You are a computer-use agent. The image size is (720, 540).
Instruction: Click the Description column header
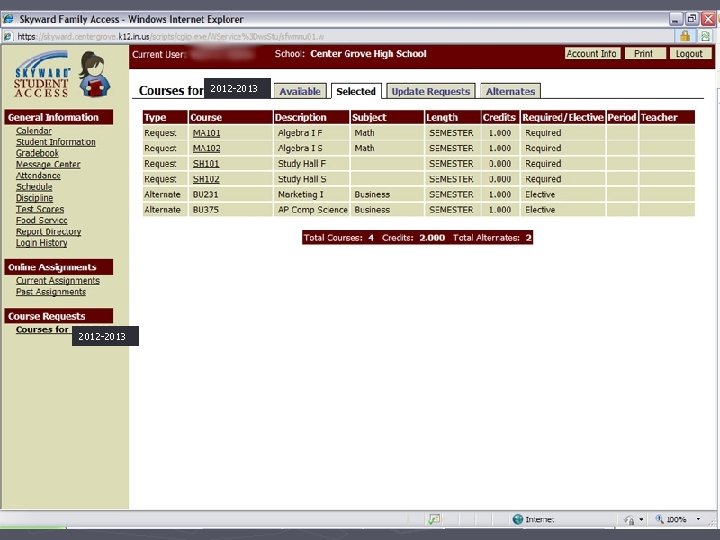pos(311,117)
